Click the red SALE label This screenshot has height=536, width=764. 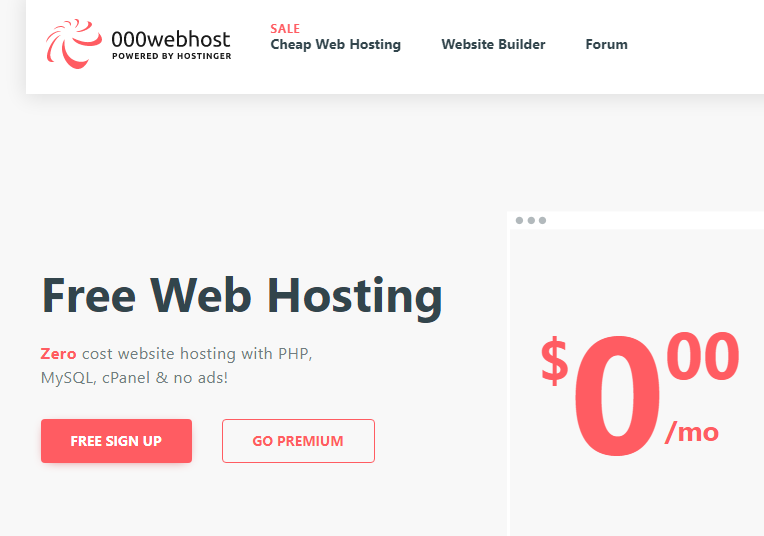click(x=285, y=29)
